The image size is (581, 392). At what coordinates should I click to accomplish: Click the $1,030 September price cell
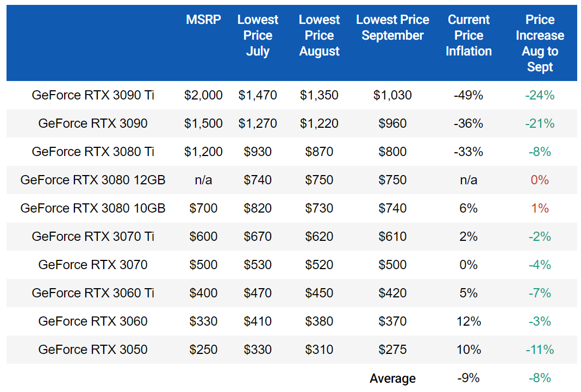click(x=392, y=96)
